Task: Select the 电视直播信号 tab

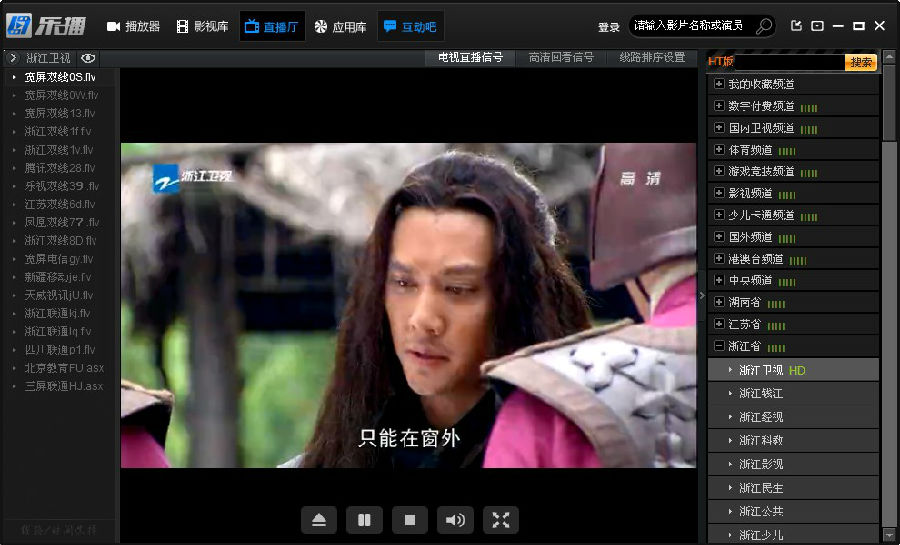Action: (470, 57)
